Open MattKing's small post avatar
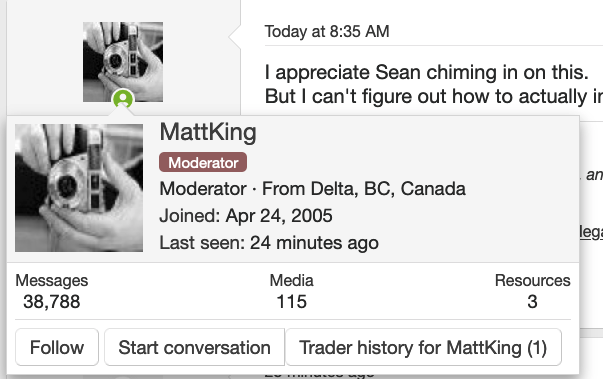This screenshot has width=603, height=379. pyautogui.click(x=123, y=62)
